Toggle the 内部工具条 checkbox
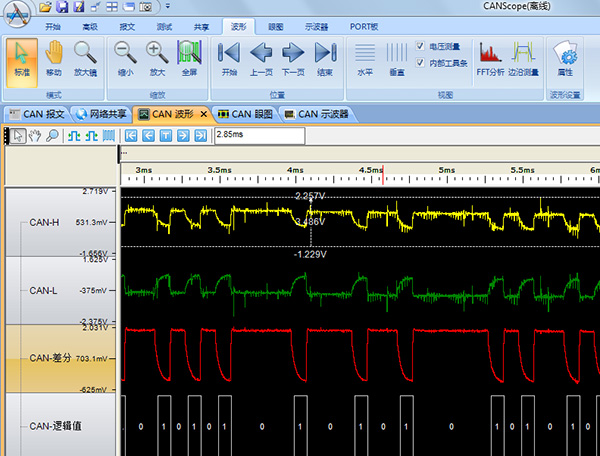The width and height of the screenshot is (600, 456). 420,62
